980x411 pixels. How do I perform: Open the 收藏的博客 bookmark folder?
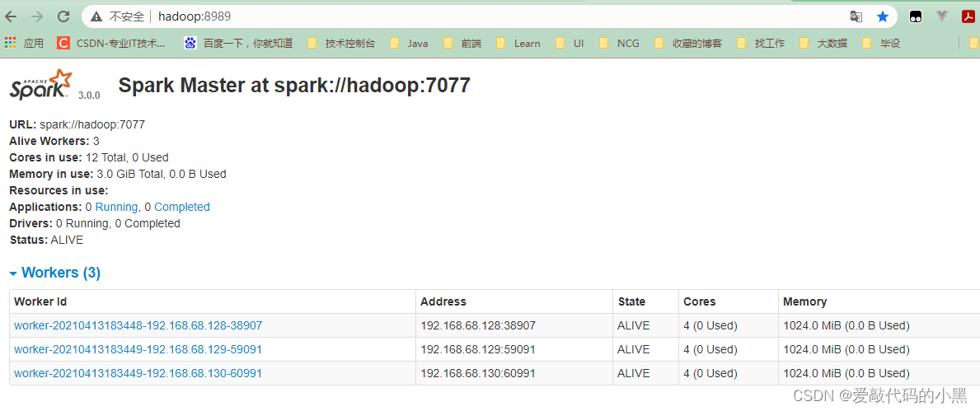689,43
